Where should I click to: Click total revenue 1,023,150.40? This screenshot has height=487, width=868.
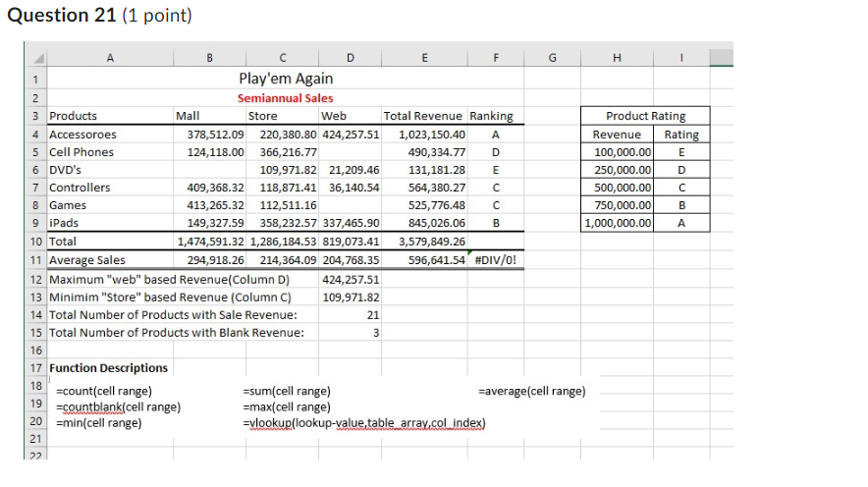tap(432, 135)
